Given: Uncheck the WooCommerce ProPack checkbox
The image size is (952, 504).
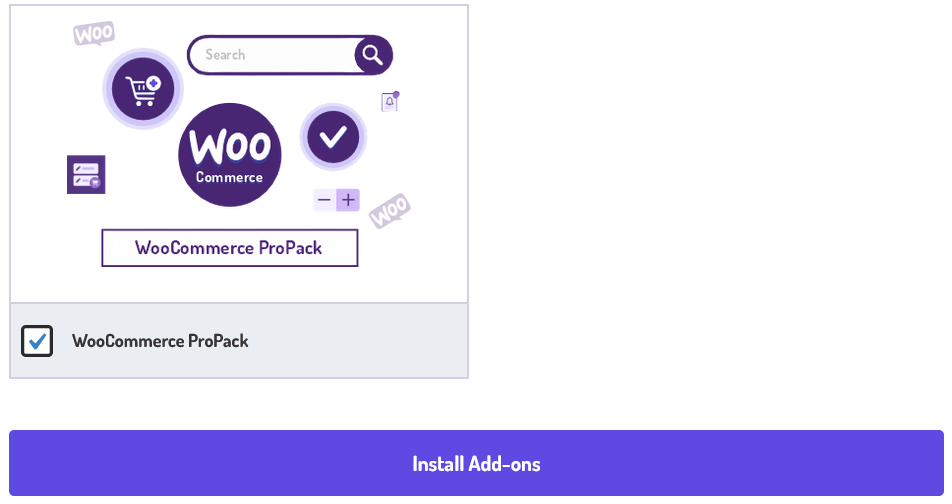Looking at the screenshot, I should click(x=37, y=341).
